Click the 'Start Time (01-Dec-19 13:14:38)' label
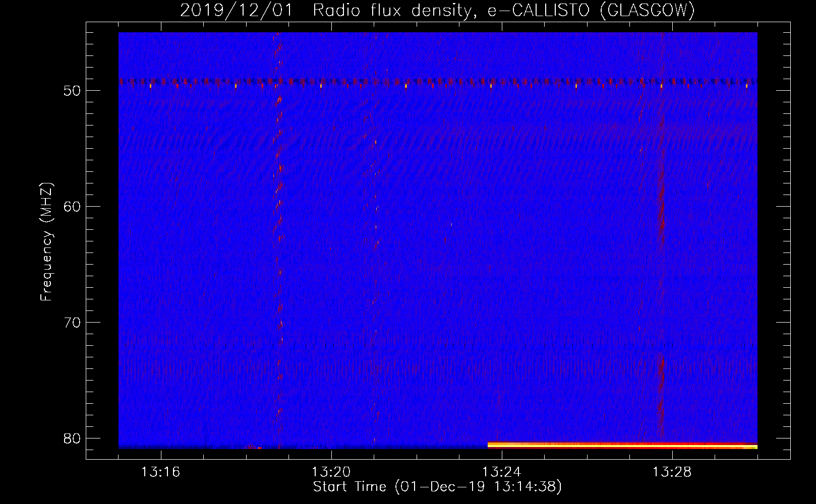 point(437,487)
